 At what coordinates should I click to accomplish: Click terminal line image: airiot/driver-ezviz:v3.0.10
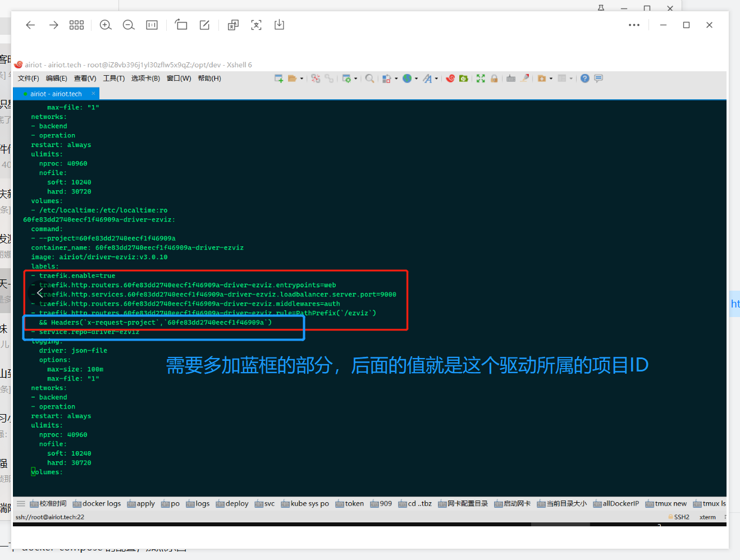coord(99,257)
